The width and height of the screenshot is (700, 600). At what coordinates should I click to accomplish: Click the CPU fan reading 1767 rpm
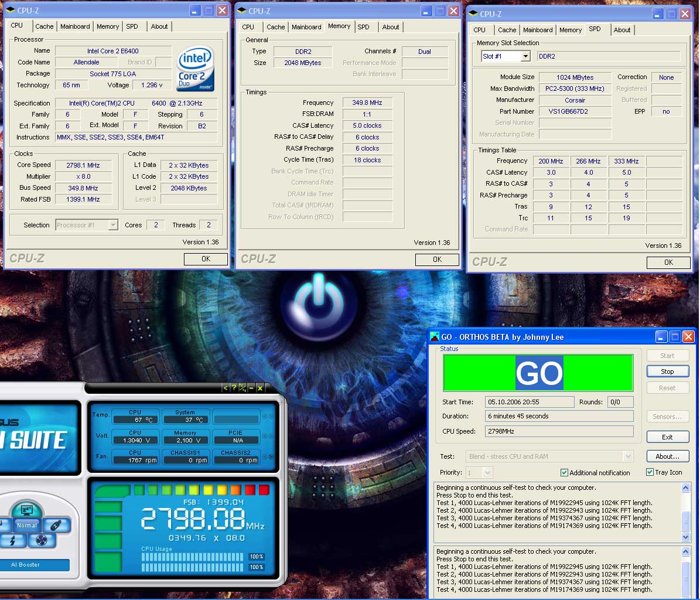136,461
